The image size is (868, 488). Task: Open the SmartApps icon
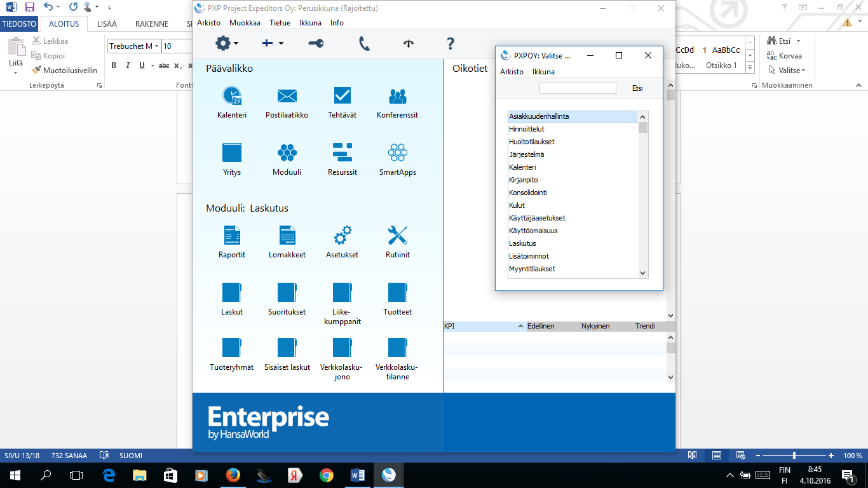click(398, 152)
